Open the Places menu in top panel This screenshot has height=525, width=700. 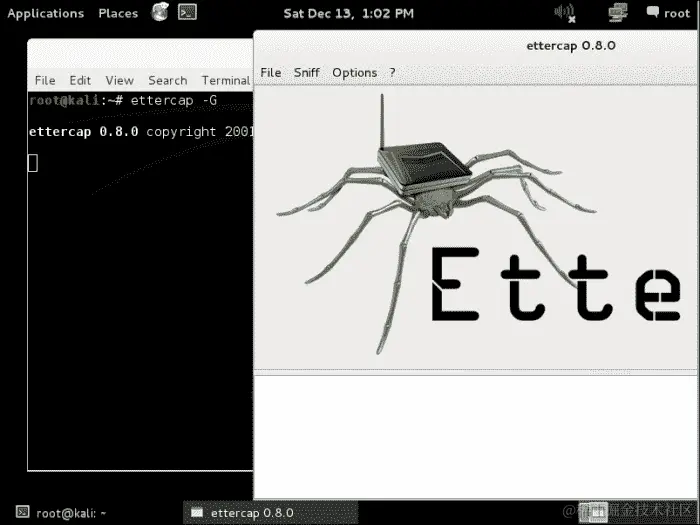tap(118, 13)
